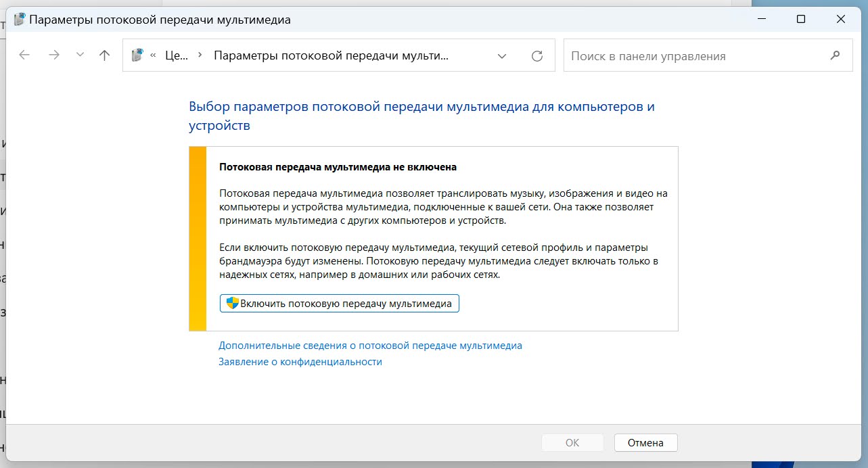
Task: Refresh the current Control Panel page
Action: point(538,55)
